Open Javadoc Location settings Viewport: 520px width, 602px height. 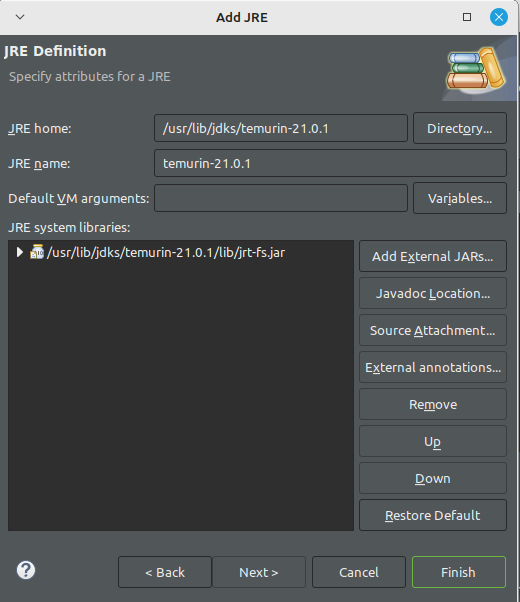pos(433,293)
